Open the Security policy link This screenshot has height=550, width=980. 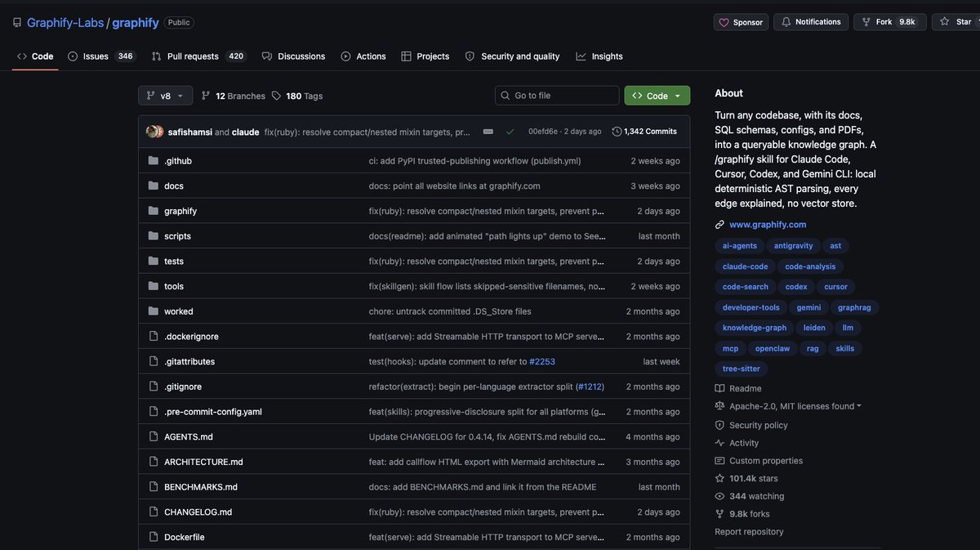point(751,425)
